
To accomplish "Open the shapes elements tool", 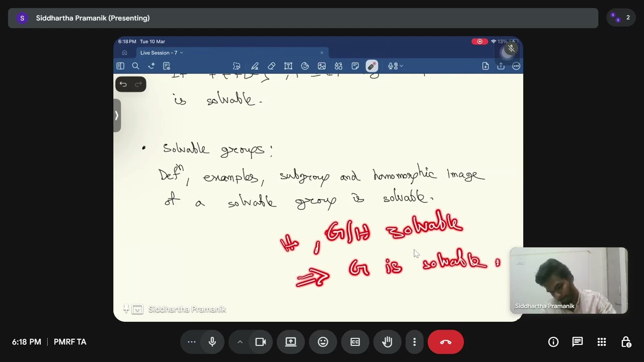I will [x=339, y=66].
